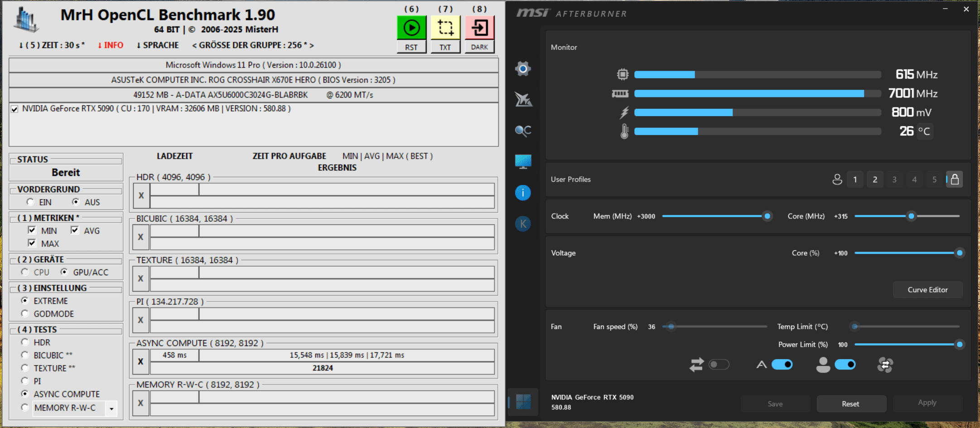
Task: Open Afterburner info icon
Action: pyautogui.click(x=523, y=193)
